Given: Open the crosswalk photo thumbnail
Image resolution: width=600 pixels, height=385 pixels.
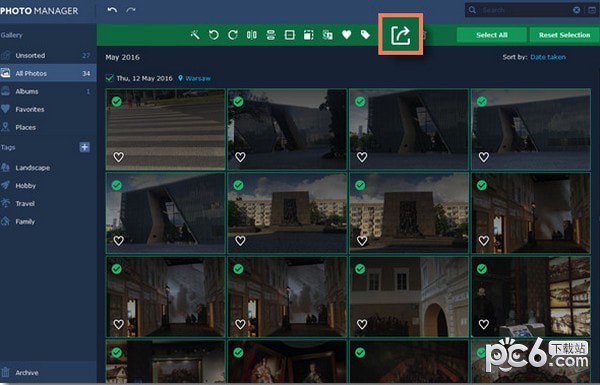Looking at the screenshot, I should point(165,129).
